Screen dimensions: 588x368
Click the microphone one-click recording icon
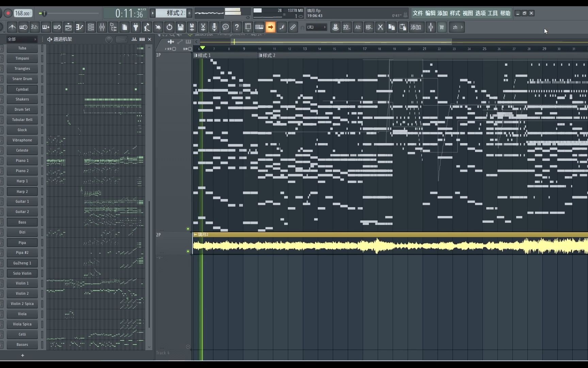(x=214, y=27)
